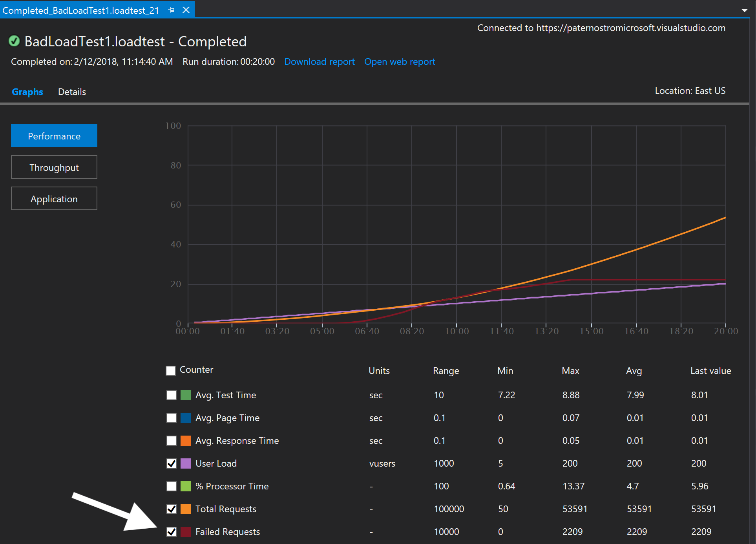This screenshot has width=756, height=544.
Task: Close the Completed_BadLoadTest1 tab
Action: click(x=186, y=10)
